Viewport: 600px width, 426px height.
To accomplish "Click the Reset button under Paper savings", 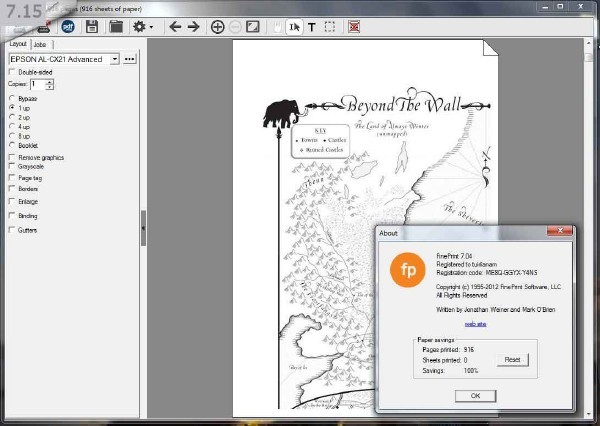I will tap(512, 360).
